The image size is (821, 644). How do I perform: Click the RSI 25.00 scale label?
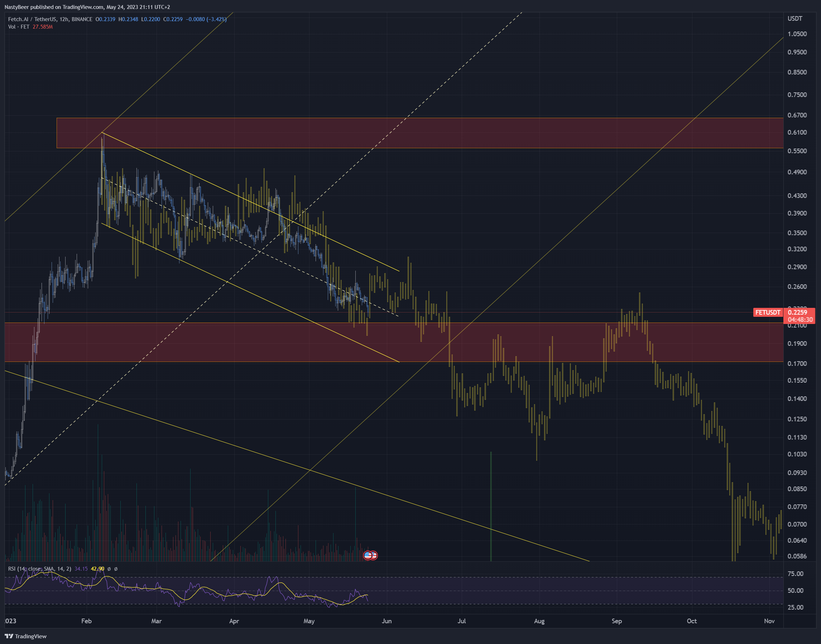coord(795,607)
